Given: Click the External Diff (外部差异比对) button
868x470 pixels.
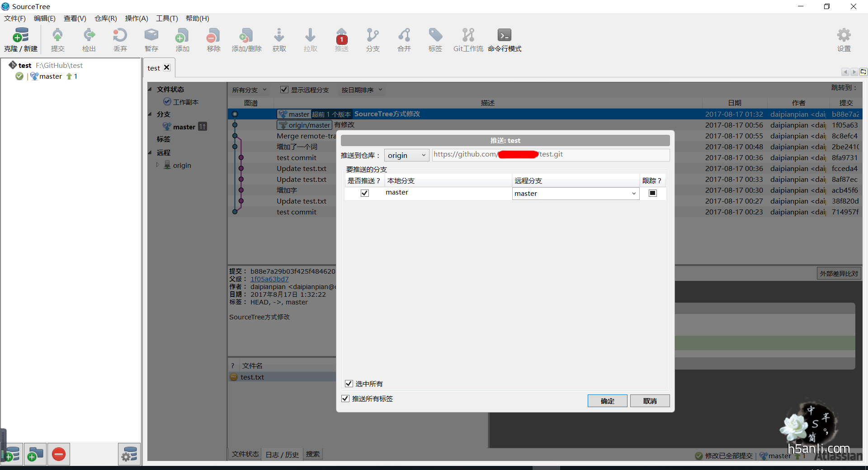Looking at the screenshot, I should [x=839, y=274].
